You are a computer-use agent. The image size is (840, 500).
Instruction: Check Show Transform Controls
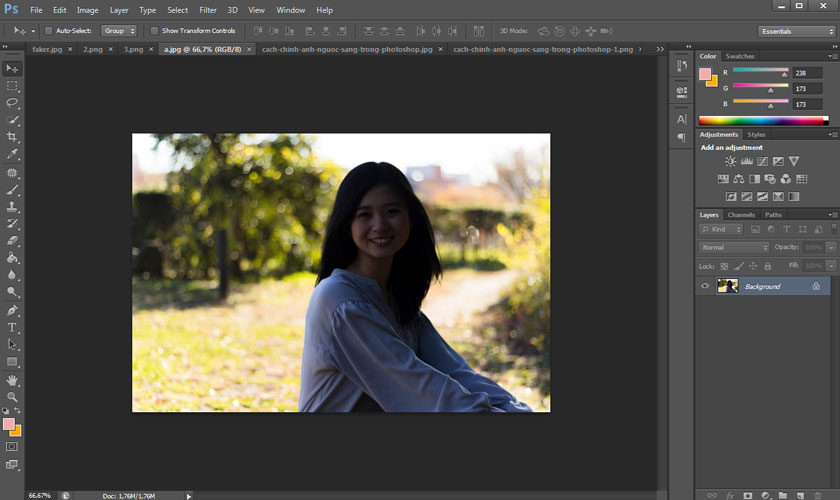(x=154, y=31)
